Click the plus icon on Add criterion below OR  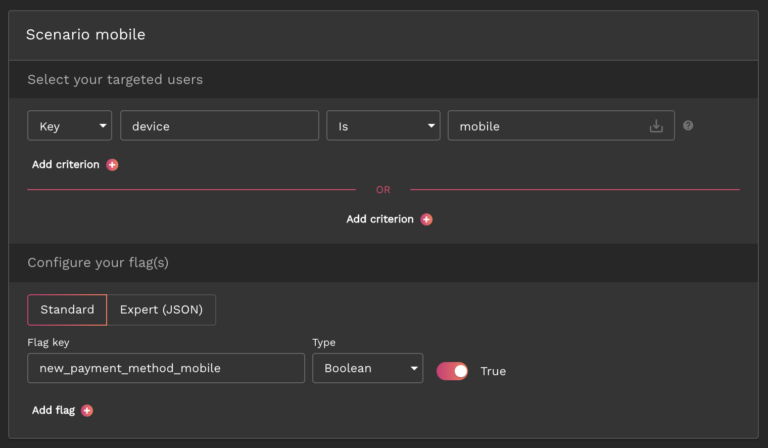pos(427,219)
